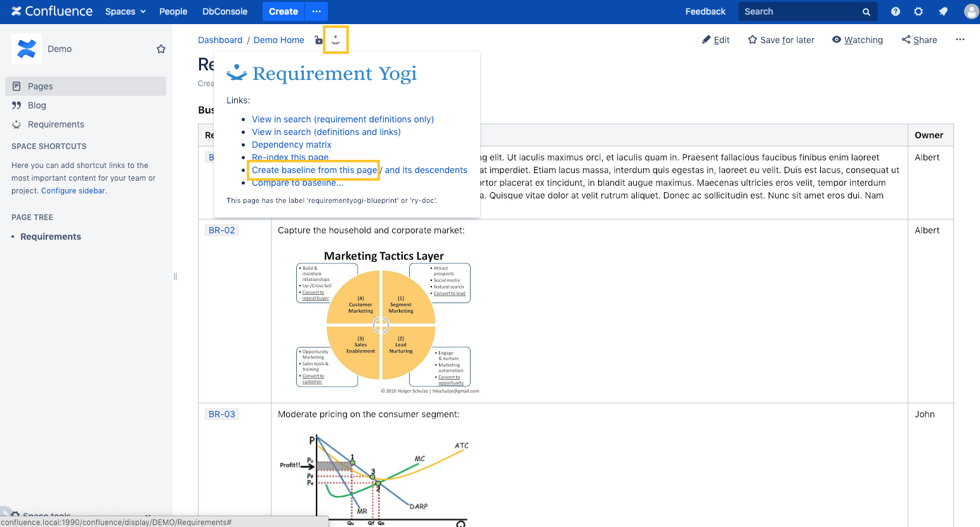Toggle Save for later on page
Screen dimensions: 980x527
point(781,40)
